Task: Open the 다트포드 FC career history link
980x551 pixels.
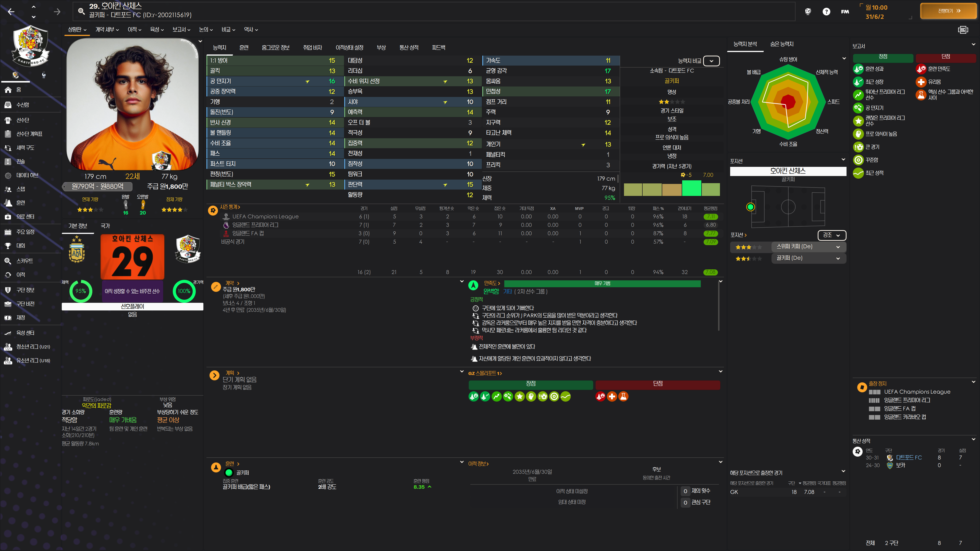Action: pos(909,457)
